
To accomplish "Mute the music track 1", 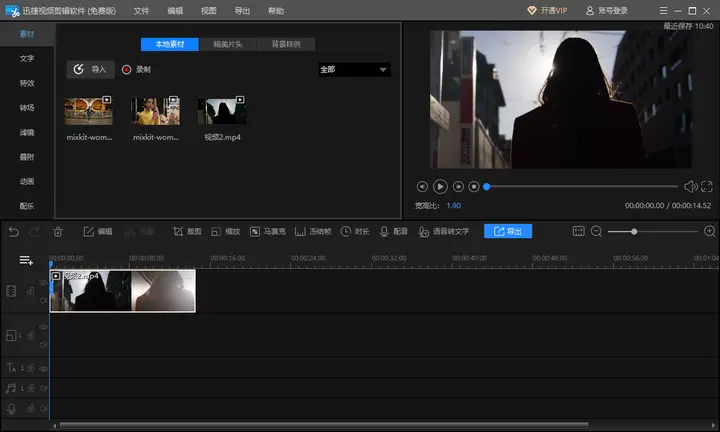I will (x=44, y=388).
